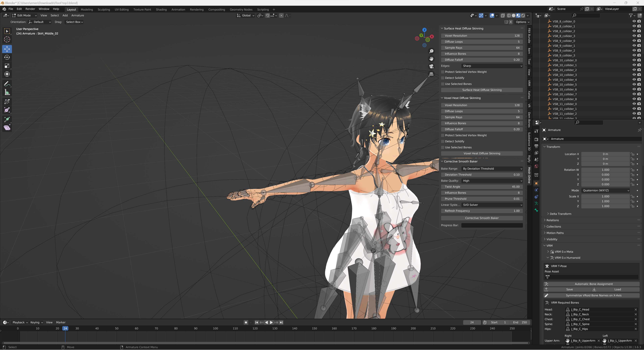
Task: Open the Edges Sharp dropdown
Action: pyautogui.click(x=492, y=66)
